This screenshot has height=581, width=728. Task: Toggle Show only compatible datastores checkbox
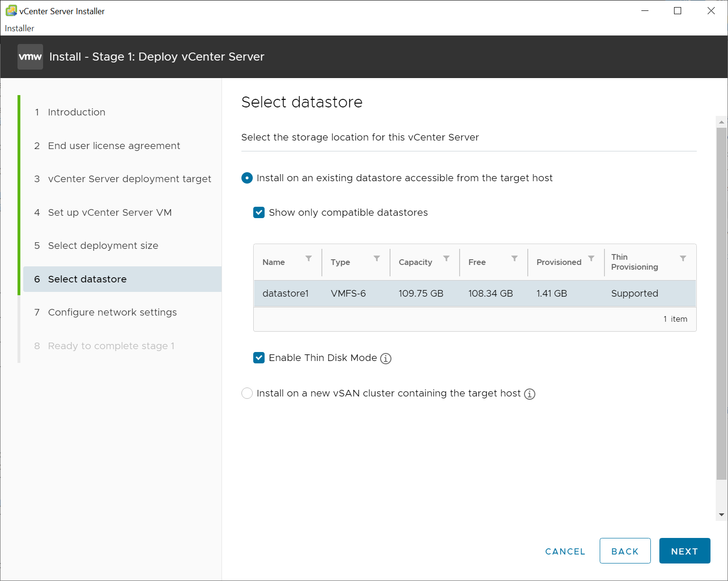(x=259, y=212)
